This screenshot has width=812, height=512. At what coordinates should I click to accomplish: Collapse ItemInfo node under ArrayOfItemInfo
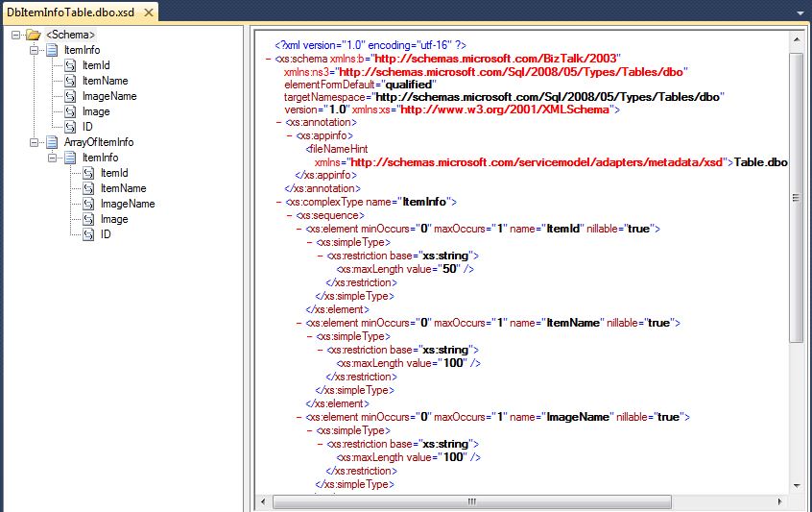click(x=52, y=158)
